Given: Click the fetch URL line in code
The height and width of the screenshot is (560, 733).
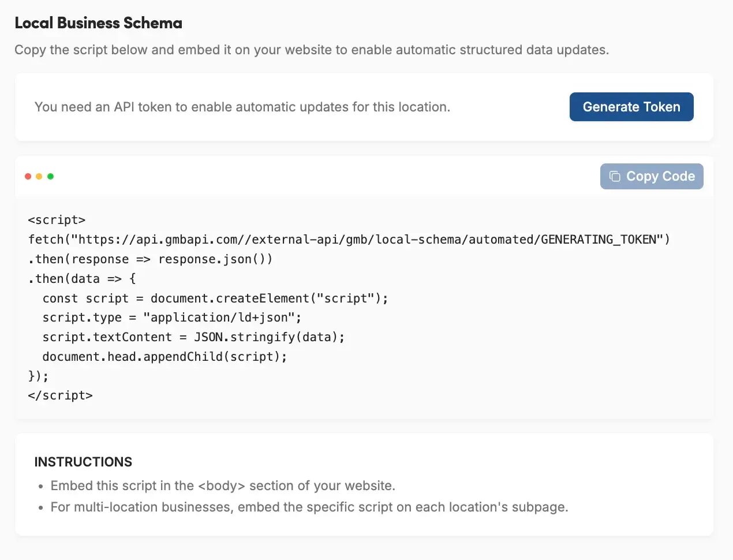Looking at the screenshot, I should coord(349,240).
